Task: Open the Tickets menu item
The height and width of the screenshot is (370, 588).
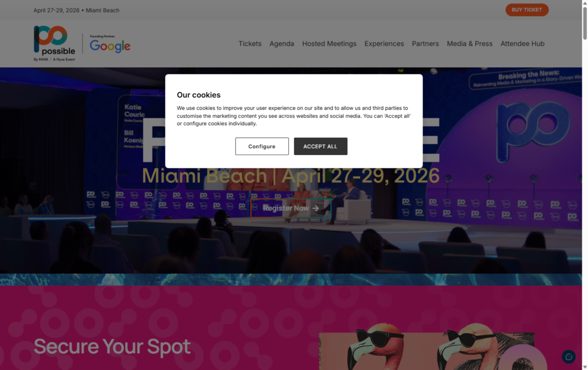Action: (x=250, y=44)
